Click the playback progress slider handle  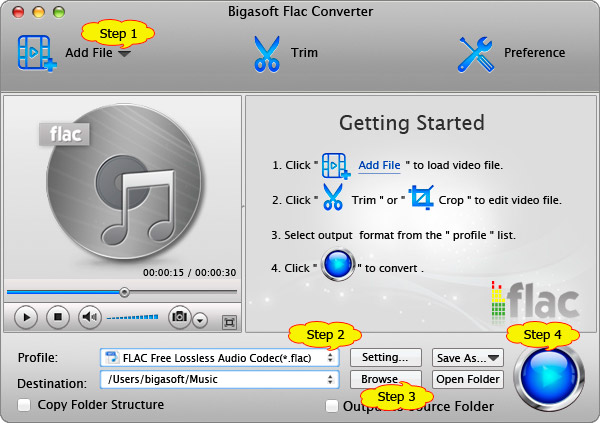tap(124, 292)
